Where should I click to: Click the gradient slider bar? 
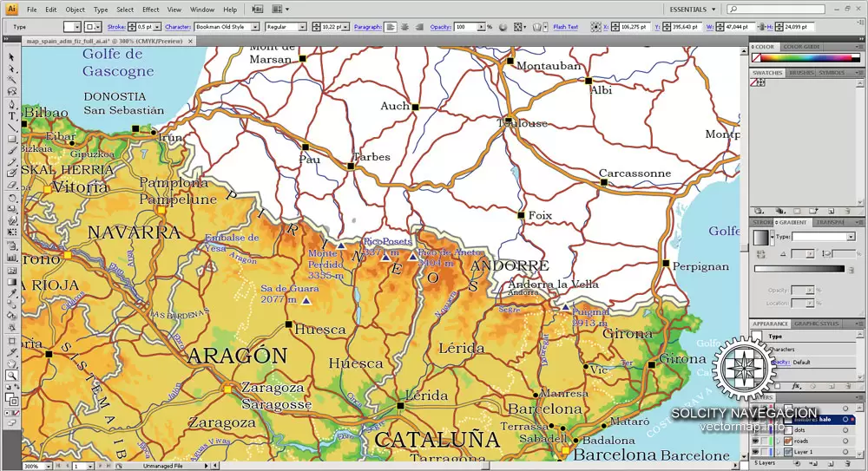coord(799,269)
